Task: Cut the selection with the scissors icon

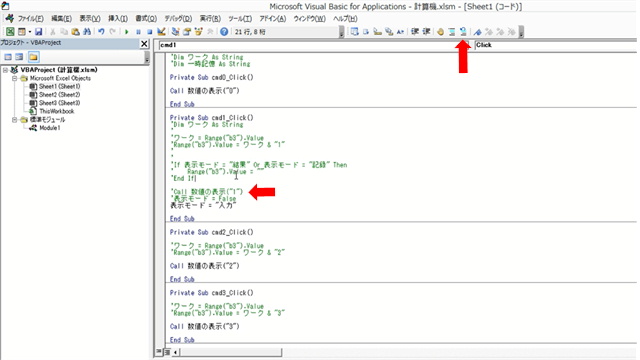Action: pos(53,31)
